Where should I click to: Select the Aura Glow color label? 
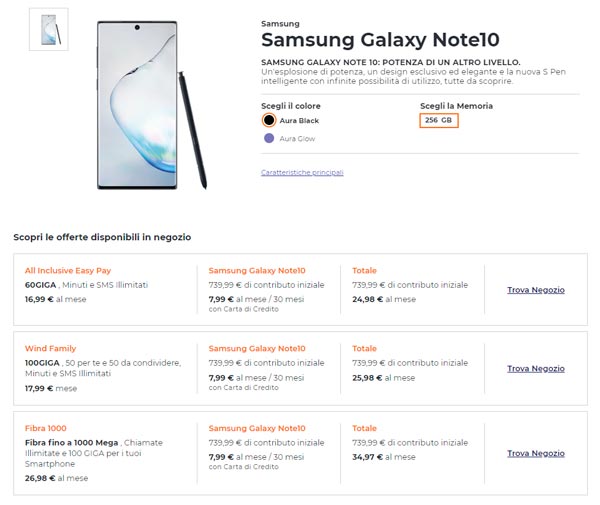click(297, 138)
